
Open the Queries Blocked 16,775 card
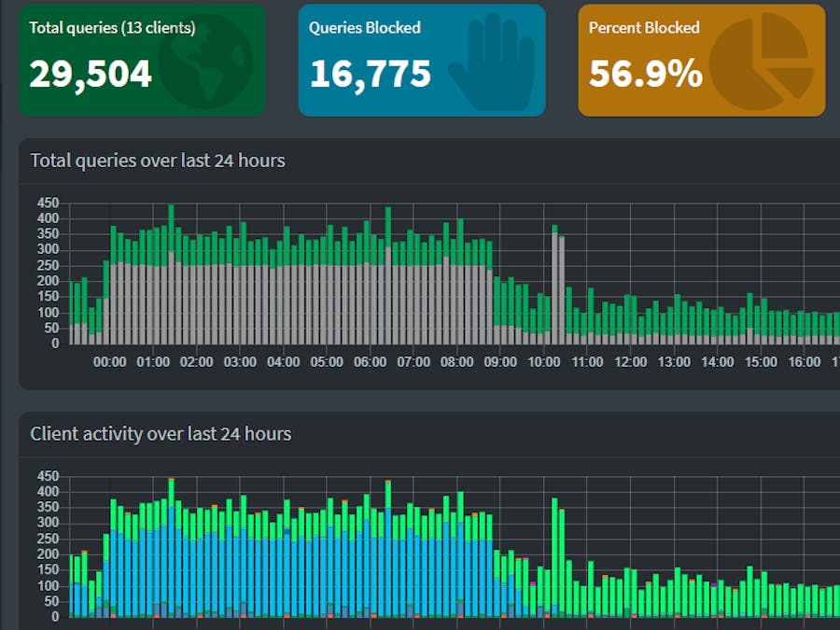coord(422,61)
